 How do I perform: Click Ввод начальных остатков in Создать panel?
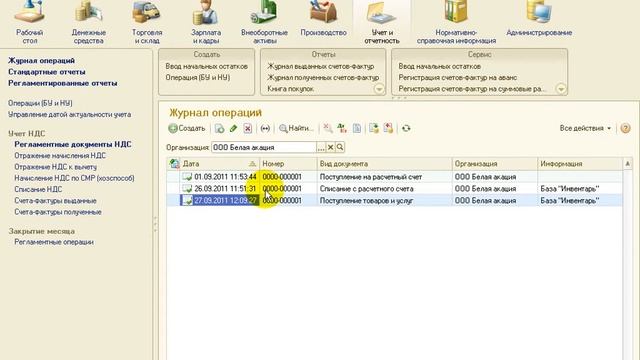click(207, 66)
